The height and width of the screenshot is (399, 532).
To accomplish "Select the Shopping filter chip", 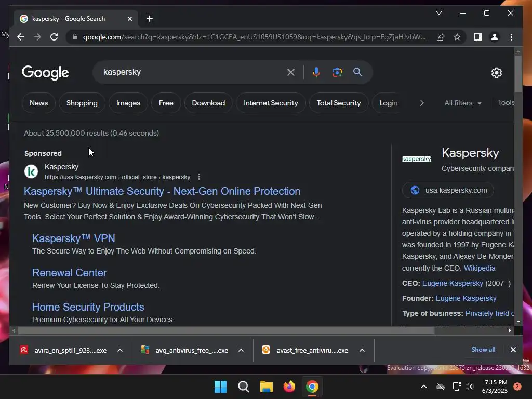I will pyautogui.click(x=82, y=103).
